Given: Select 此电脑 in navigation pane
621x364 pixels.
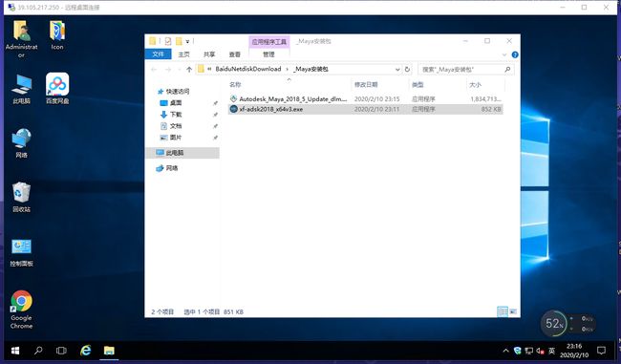Looking at the screenshot, I should (x=182, y=153).
